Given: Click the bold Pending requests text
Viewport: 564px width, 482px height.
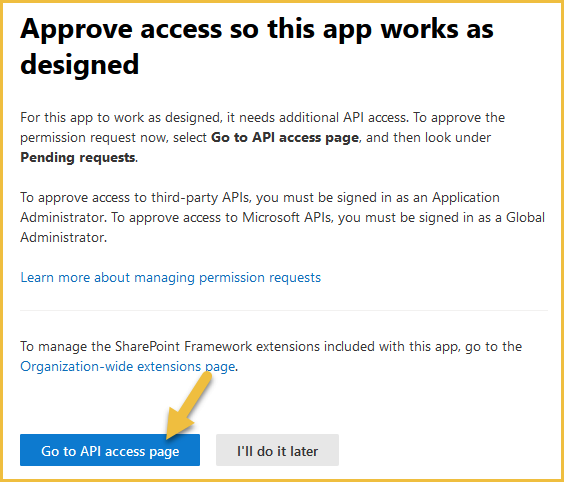Looking at the screenshot, I should click(78, 158).
